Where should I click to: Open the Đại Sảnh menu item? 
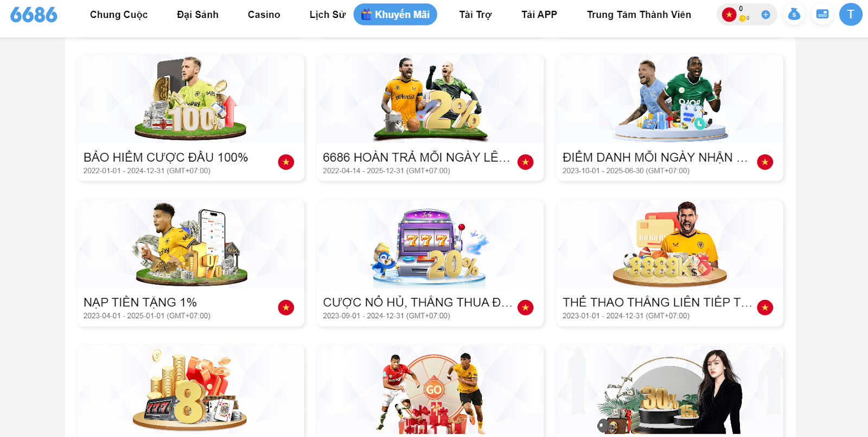click(197, 15)
